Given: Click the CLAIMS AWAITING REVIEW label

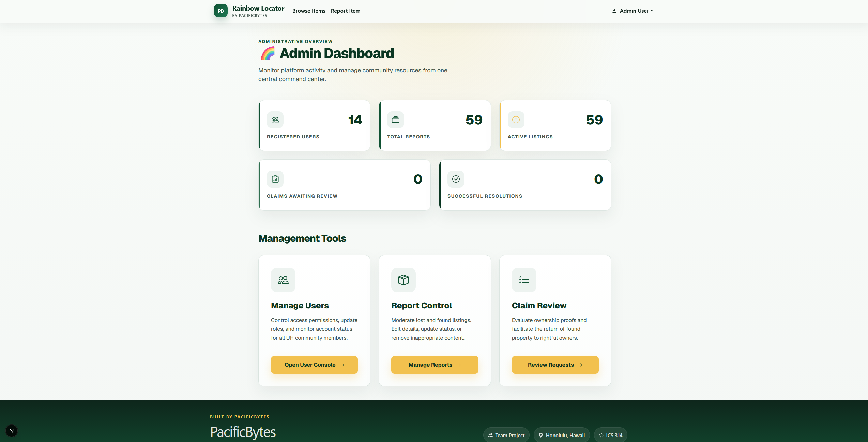Looking at the screenshot, I should coord(302,196).
